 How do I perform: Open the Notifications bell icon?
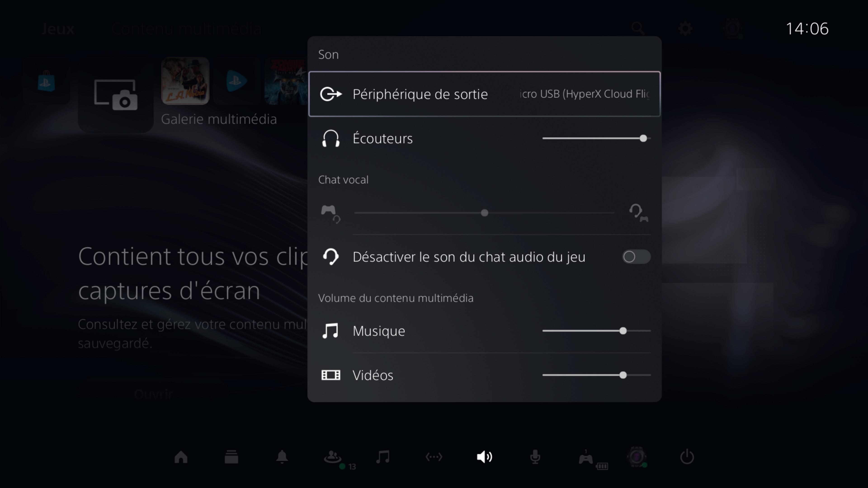click(282, 457)
